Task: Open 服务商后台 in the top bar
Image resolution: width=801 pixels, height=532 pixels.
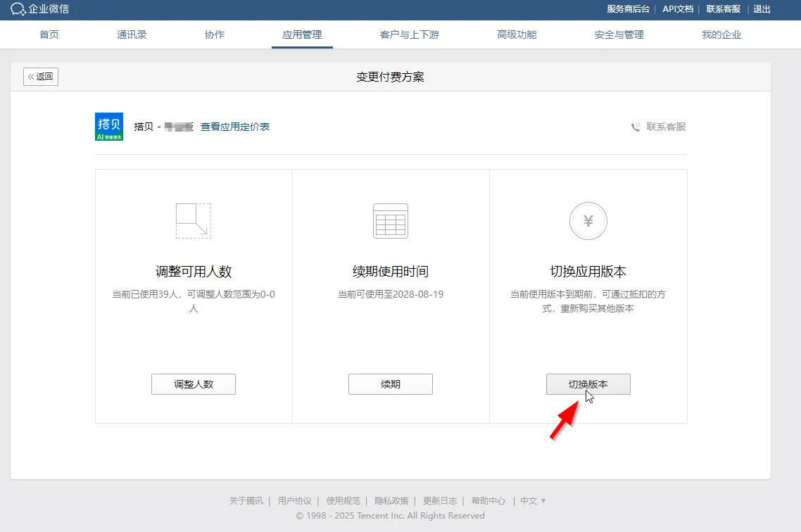Action: point(629,9)
